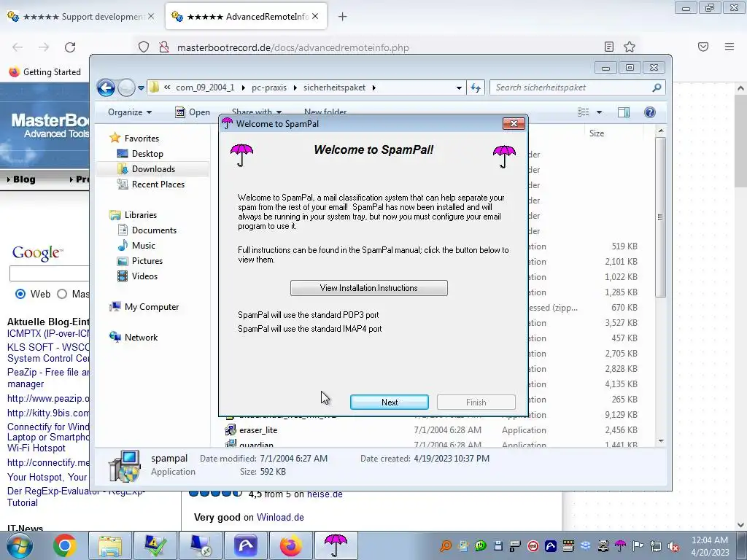This screenshot has height=560, width=747.
Task: Select Favorites in the navigation pane
Action: (142, 138)
